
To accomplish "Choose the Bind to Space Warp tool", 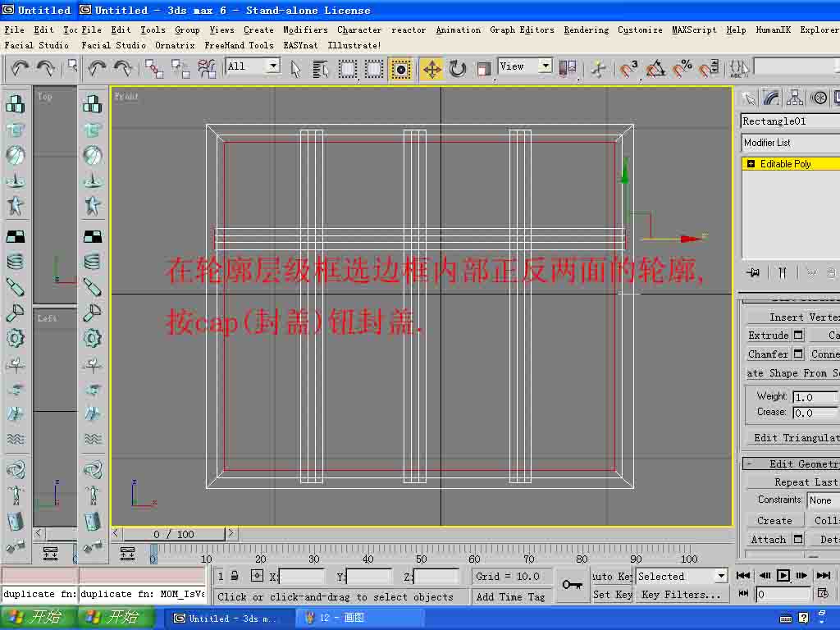I will pyautogui.click(x=206, y=69).
